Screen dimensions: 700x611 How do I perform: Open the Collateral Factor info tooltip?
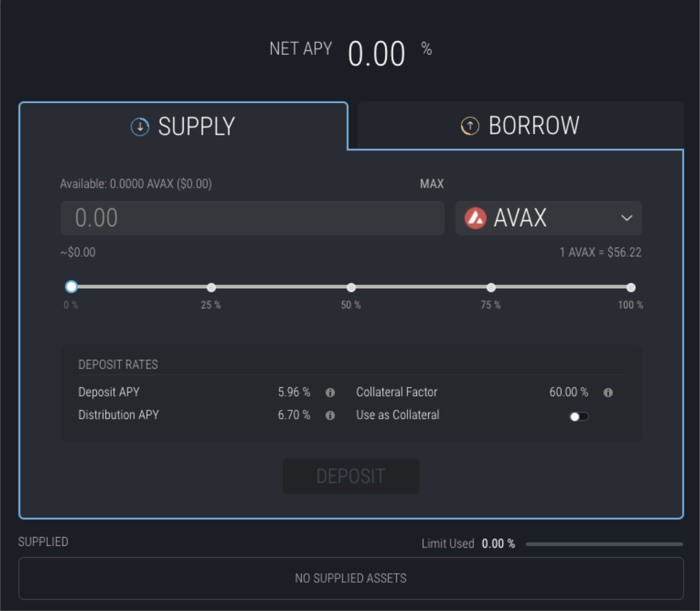(x=608, y=392)
